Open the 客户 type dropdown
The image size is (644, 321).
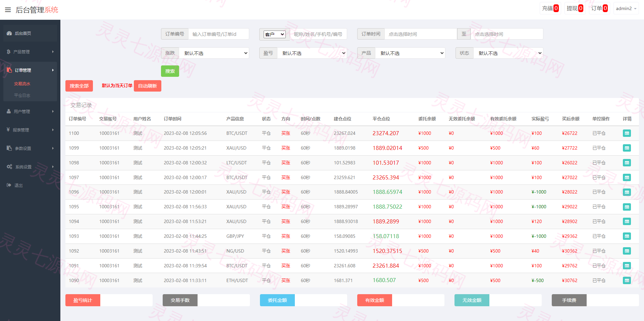(x=275, y=34)
